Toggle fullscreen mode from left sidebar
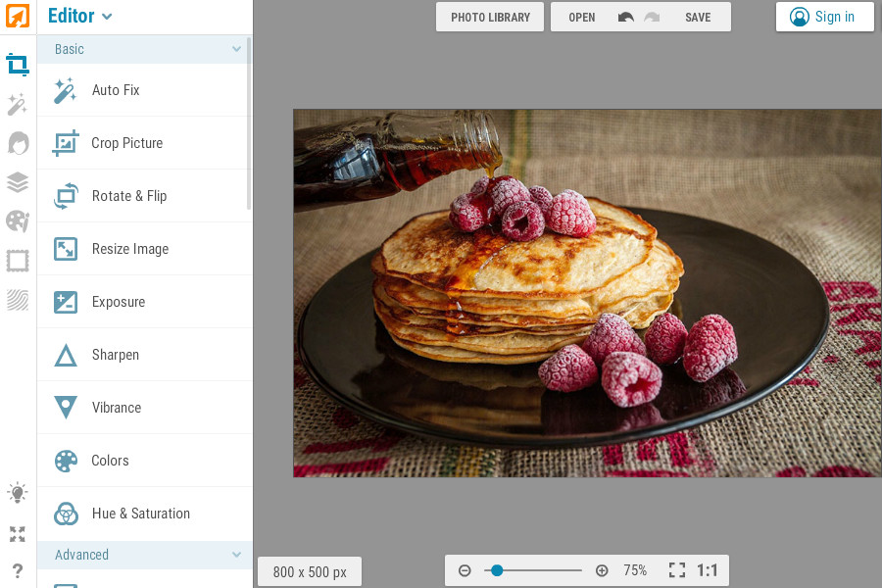The image size is (882, 588). [18, 534]
